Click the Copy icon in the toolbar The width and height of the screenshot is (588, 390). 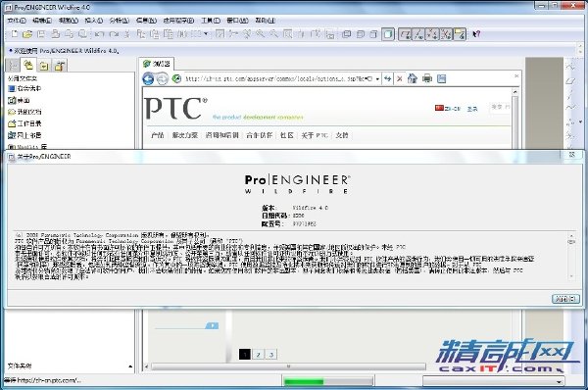tap(140, 34)
